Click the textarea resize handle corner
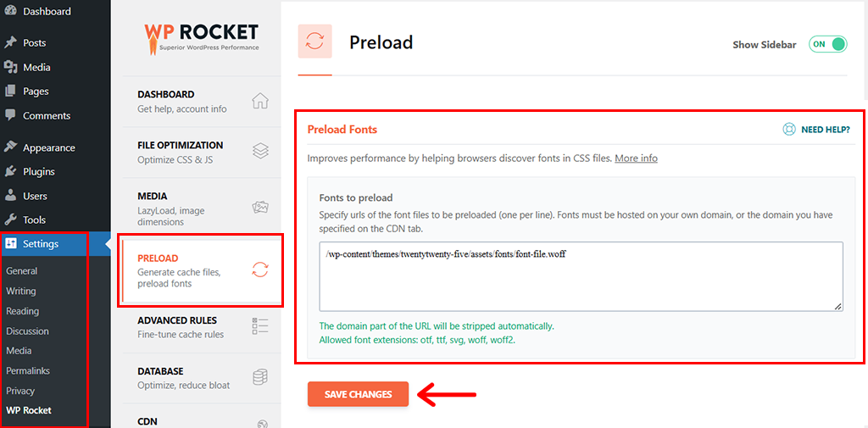 [838, 306]
